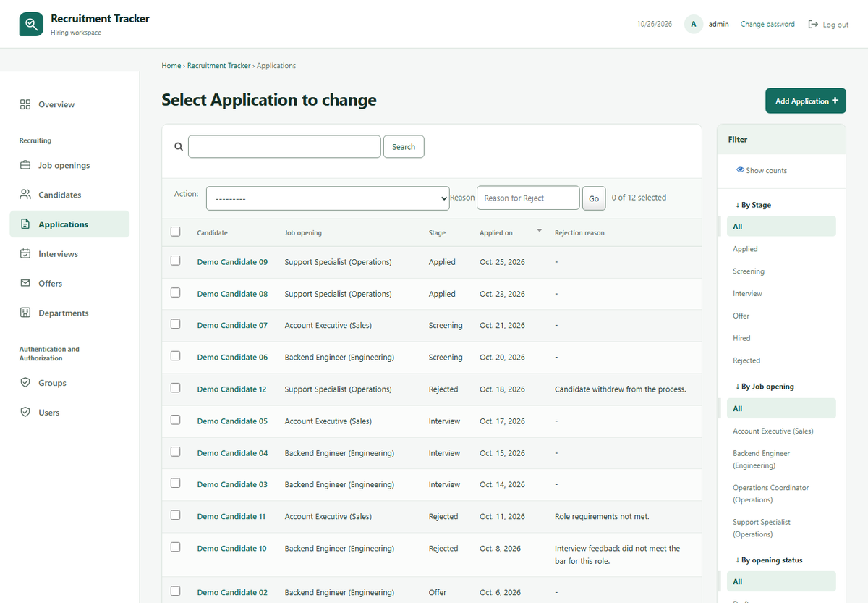The width and height of the screenshot is (868, 603).
Task: Click the Change password link
Action: (767, 24)
